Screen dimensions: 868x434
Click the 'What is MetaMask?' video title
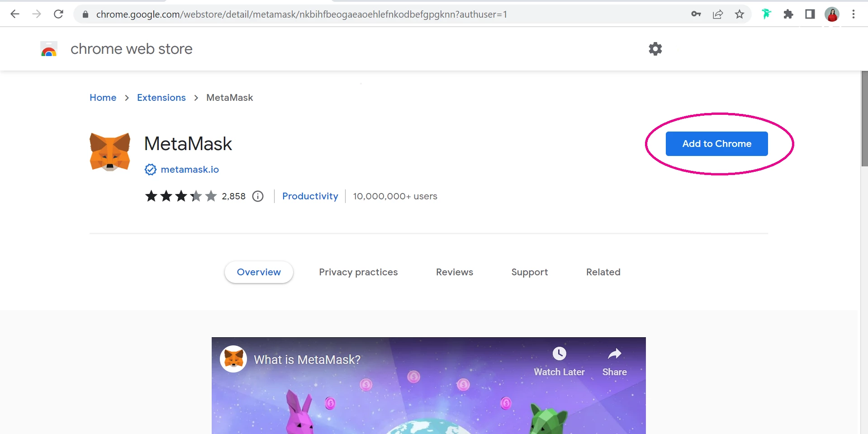click(x=307, y=359)
